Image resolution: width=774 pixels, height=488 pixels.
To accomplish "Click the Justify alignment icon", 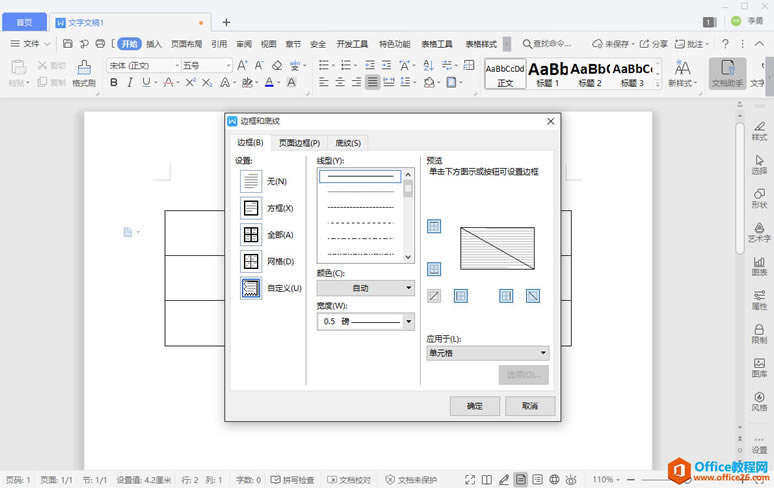I will (373, 82).
